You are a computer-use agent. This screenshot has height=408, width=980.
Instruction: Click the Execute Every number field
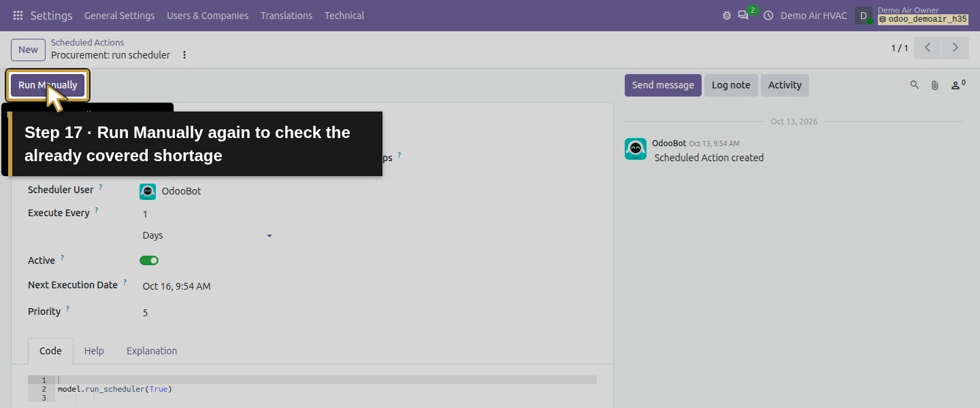pos(207,214)
